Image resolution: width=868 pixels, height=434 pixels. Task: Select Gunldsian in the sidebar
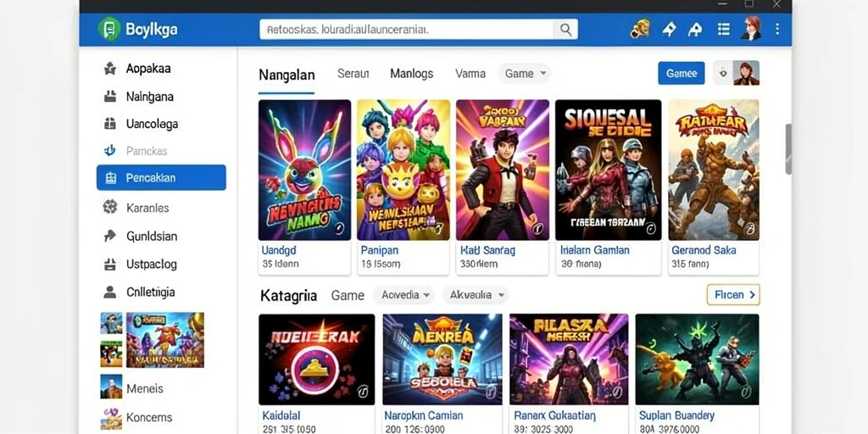(x=151, y=236)
